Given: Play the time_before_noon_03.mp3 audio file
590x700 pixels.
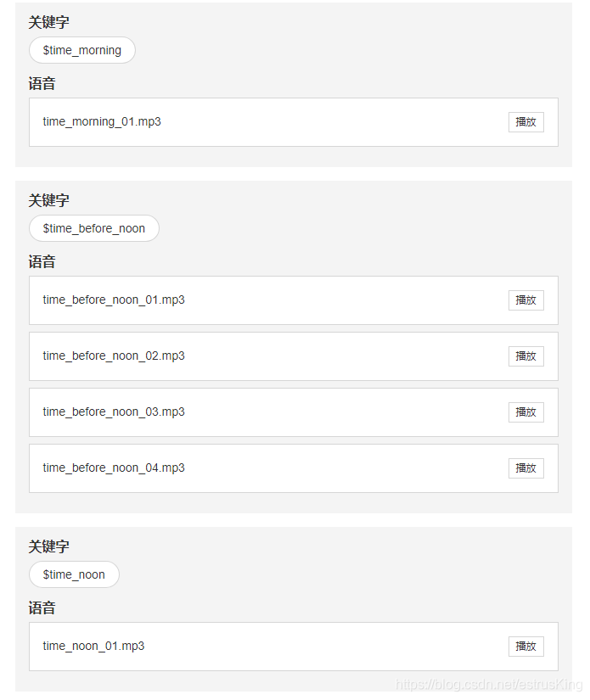Looking at the screenshot, I should tap(525, 412).
